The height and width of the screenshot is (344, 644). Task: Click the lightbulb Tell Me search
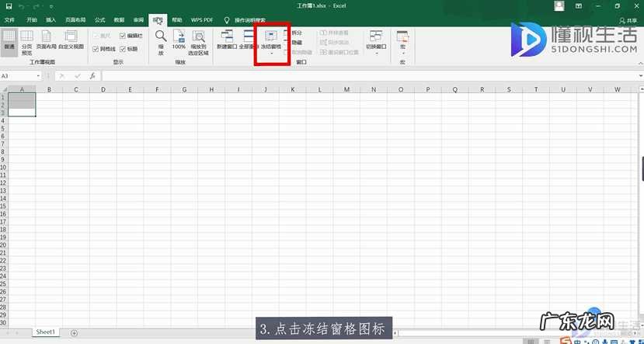[227, 19]
